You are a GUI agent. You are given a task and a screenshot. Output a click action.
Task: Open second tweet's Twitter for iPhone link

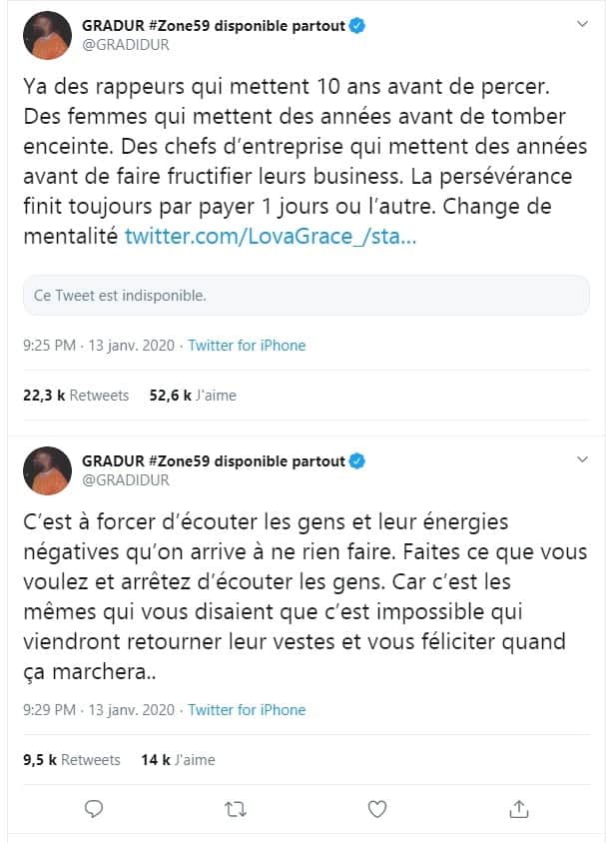coord(247,710)
